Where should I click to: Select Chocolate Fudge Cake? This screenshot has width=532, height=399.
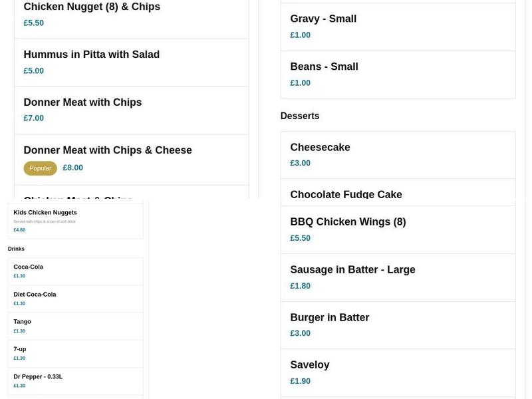[x=346, y=194]
